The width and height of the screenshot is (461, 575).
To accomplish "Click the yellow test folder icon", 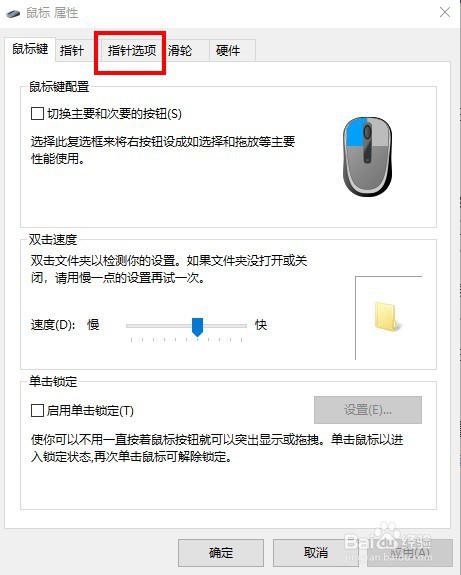I will 387,316.
